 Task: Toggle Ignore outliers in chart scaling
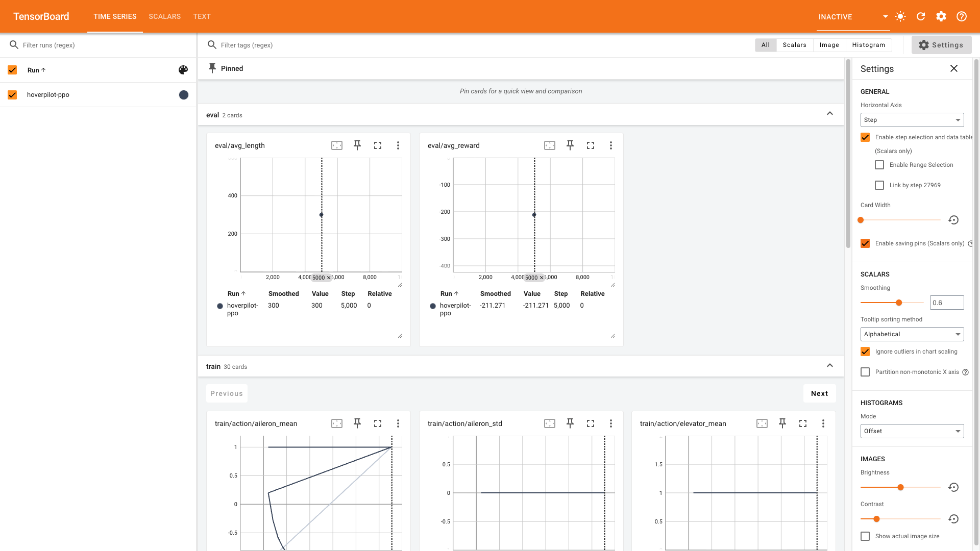pos(865,352)
